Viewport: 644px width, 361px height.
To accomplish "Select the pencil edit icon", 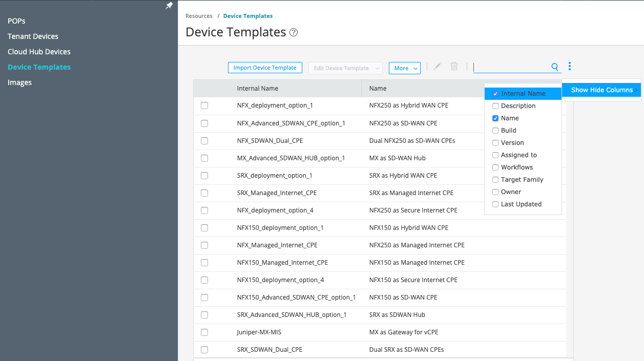I will [x=436, y=66].
